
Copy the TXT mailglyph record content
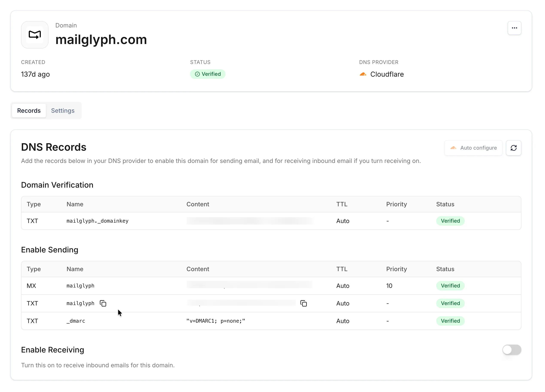point(303,304)
